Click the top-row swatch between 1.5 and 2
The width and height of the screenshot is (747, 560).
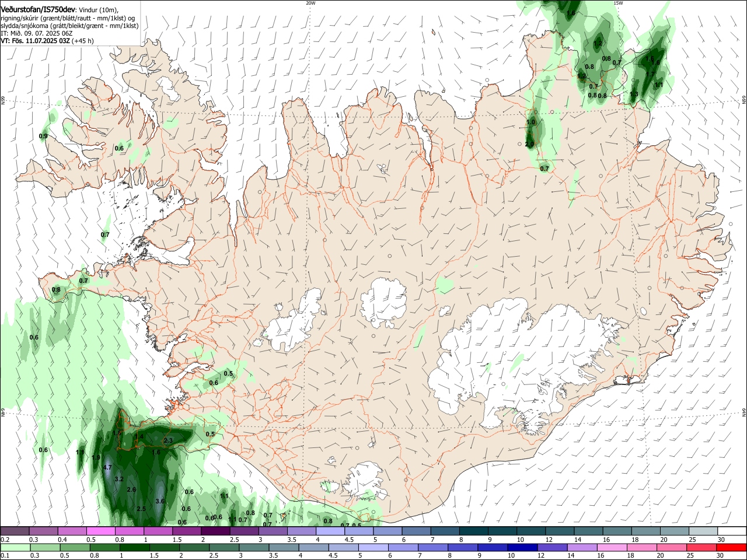[186, 531]
